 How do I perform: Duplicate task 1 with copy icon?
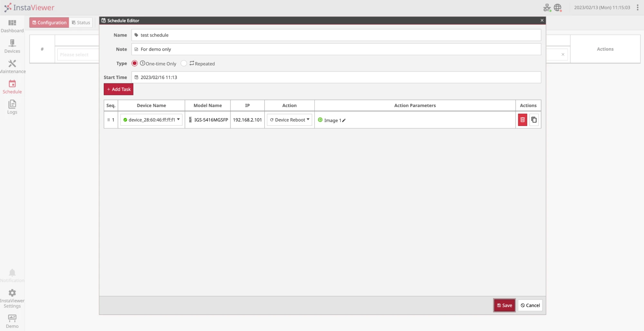pos(534,120)
